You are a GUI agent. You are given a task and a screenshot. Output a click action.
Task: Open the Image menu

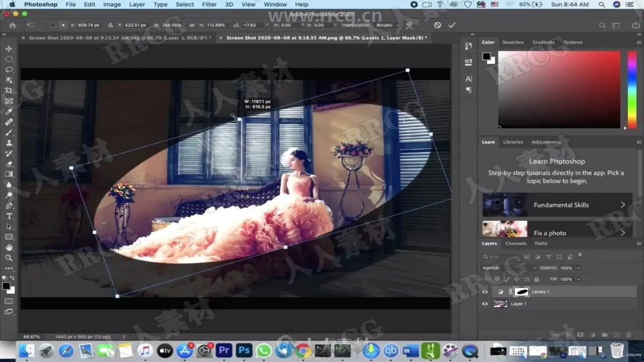point(112,5)
